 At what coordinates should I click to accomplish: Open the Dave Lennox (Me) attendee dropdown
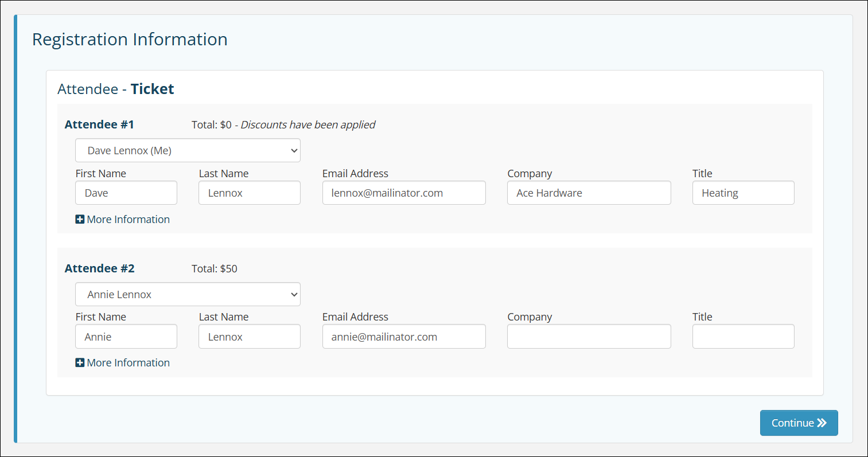(188, 151)
